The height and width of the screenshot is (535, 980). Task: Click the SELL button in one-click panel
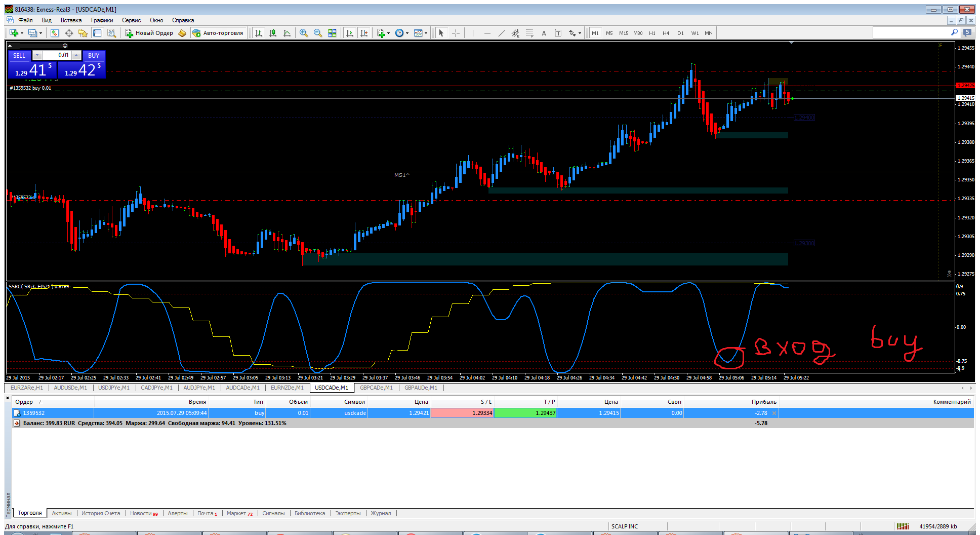19,55
